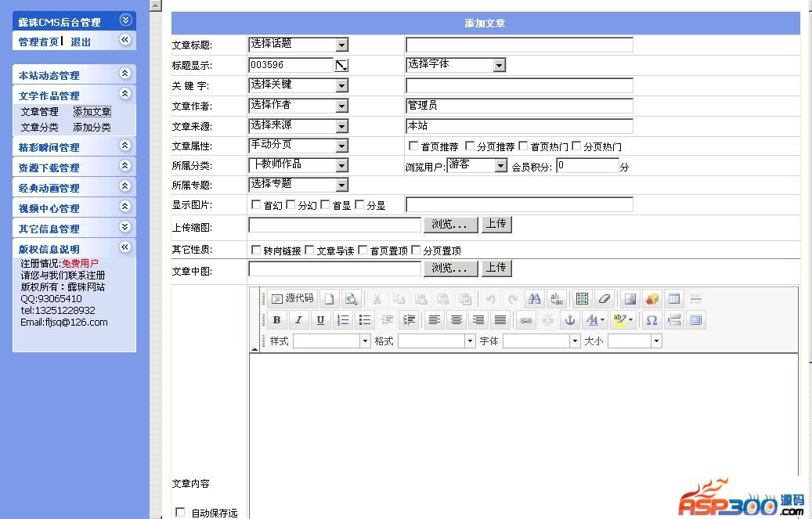The image size is (812, 519).
Task: Click the 源代码 source view button
Action: click(x=293, y=298)
